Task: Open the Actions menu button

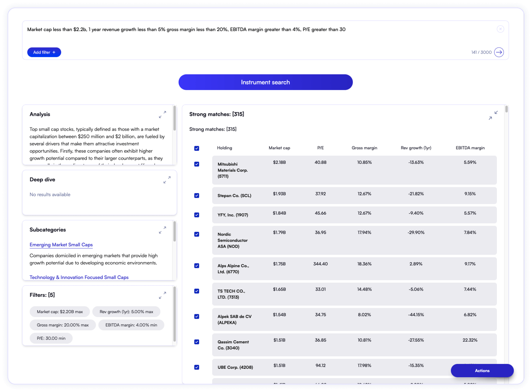Action: [x=482, y=371]
